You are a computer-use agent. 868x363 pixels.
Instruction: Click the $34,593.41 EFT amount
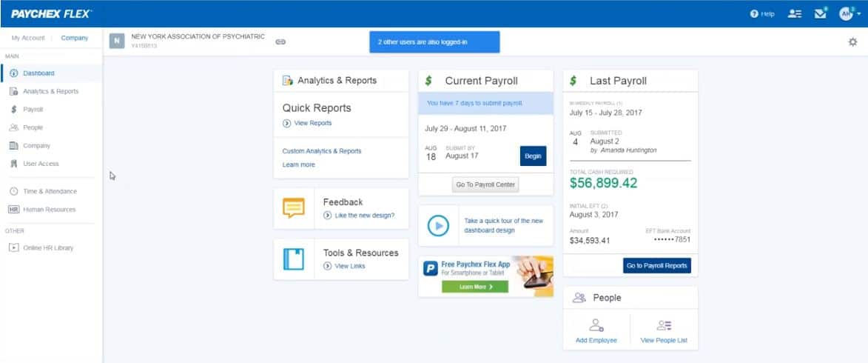pos(590,241)
